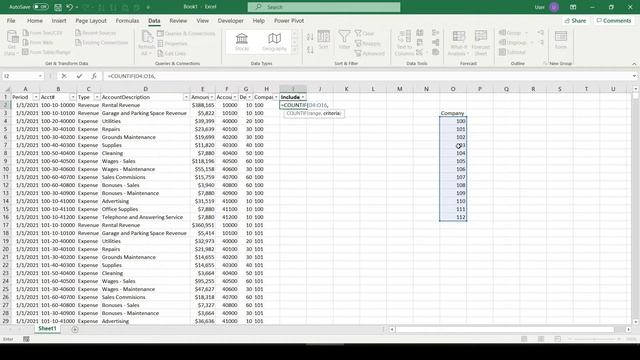Image resolution: width=640 pixels, height=360 pixels.
Task: Click the Share button
Action: coord(575,20)
